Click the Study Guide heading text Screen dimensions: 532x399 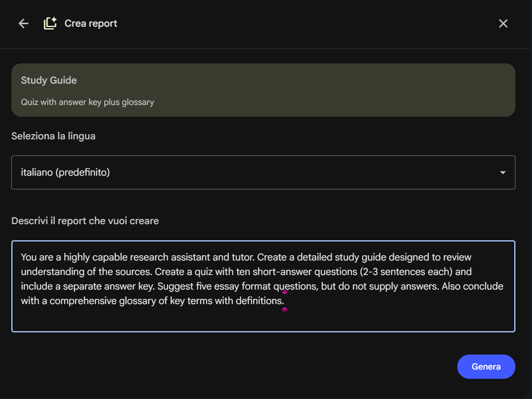coord(49,80)
